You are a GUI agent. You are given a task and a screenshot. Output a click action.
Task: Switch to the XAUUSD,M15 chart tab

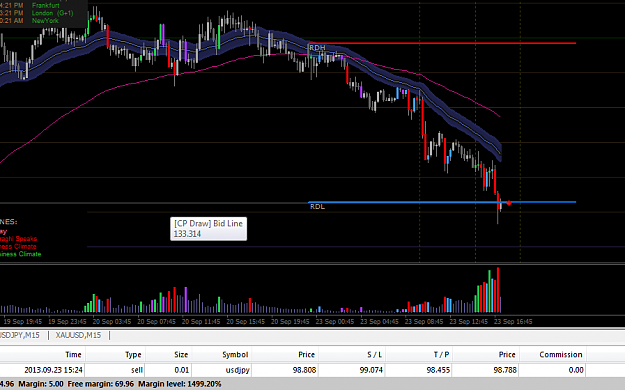(x=78, y=335)
